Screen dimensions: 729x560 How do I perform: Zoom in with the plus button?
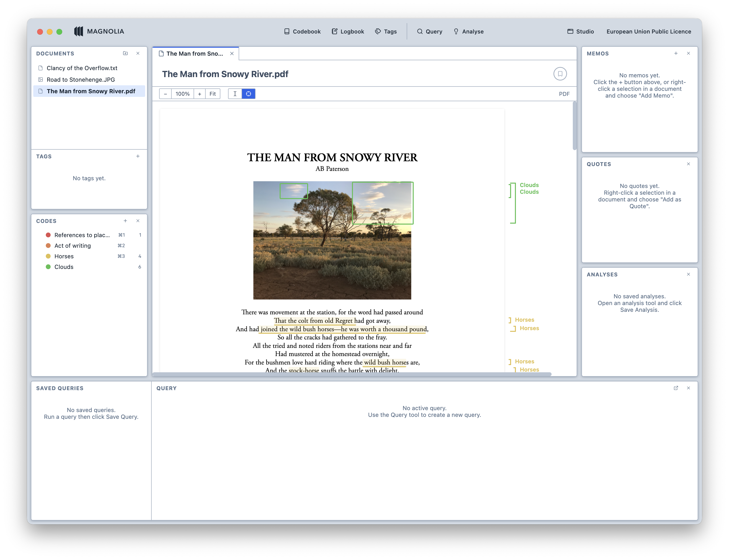pos(199,94)
